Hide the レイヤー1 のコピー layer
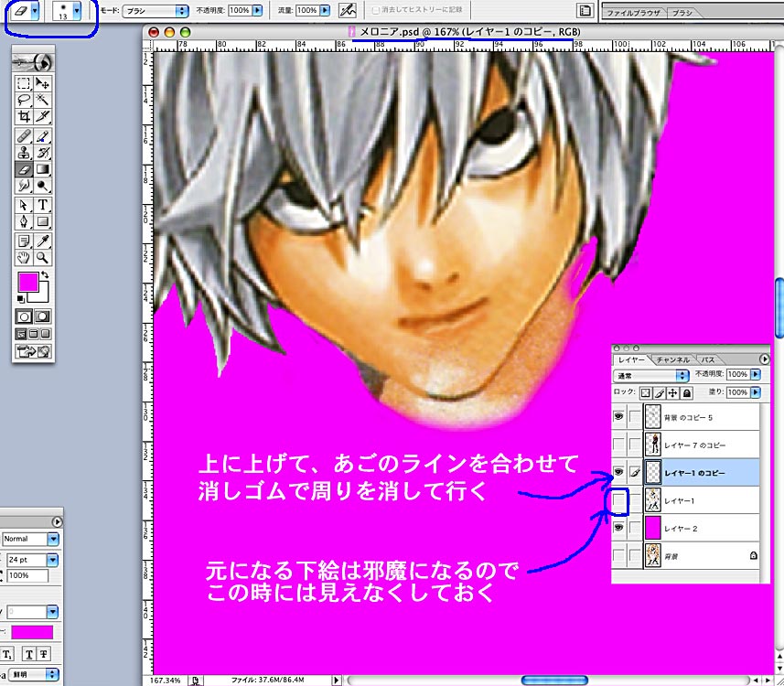Screen dimensions: 784x686 619,472
